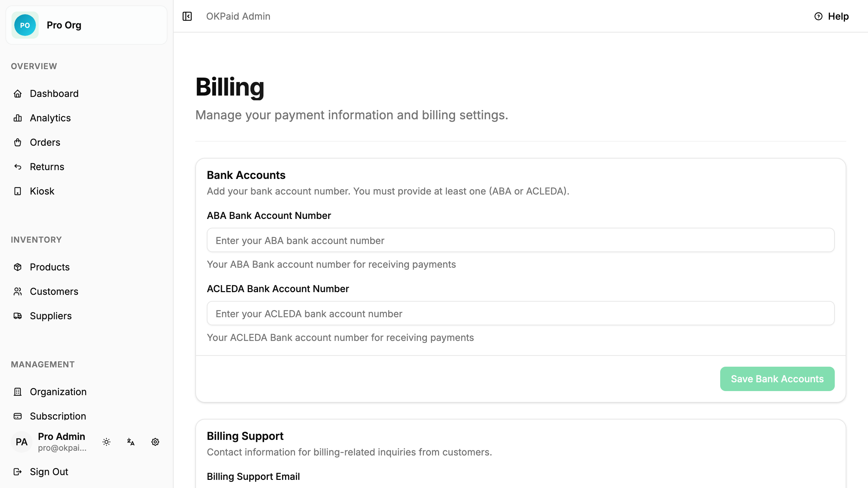Viewport: 868px width, 488px height.
Task: Select Returns in the sidebar
Action: (x=47, y=167)
